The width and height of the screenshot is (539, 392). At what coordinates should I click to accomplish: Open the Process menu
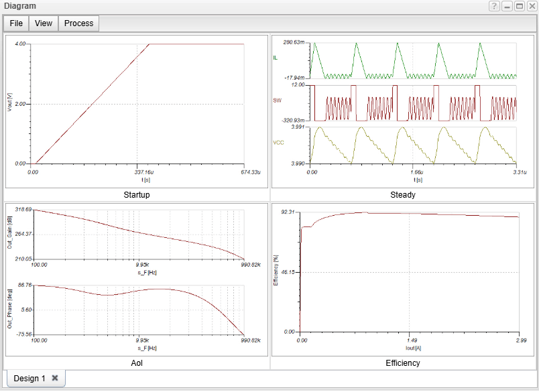78,23
